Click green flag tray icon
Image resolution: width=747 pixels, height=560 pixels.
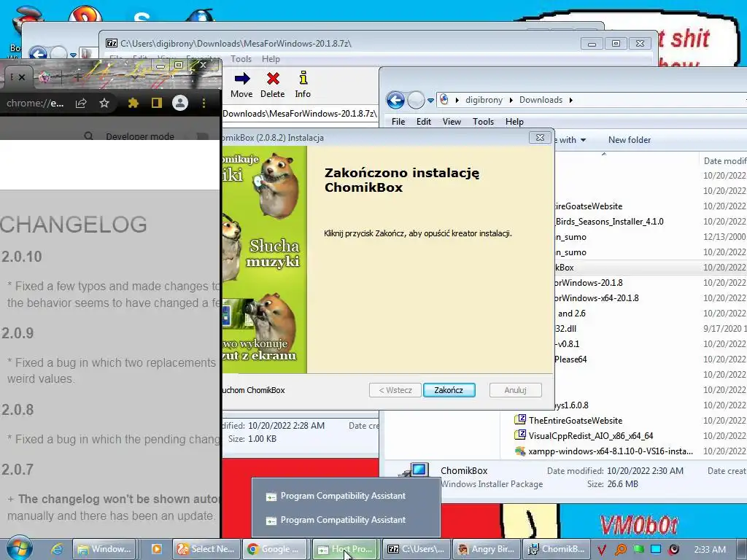tap(638, 550)
